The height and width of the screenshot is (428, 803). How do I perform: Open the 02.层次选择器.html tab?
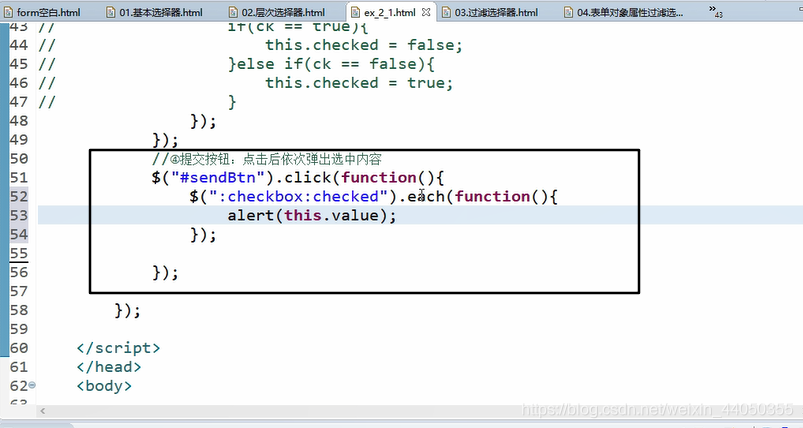pos(277,12)
